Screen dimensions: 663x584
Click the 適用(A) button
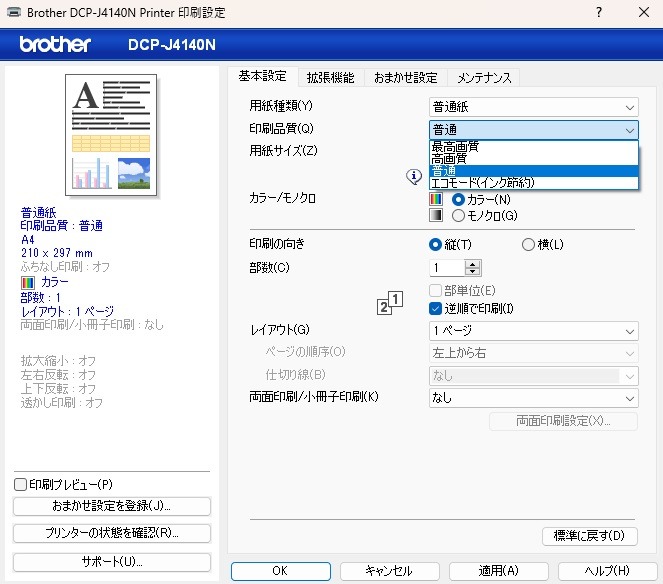point(499,571)
